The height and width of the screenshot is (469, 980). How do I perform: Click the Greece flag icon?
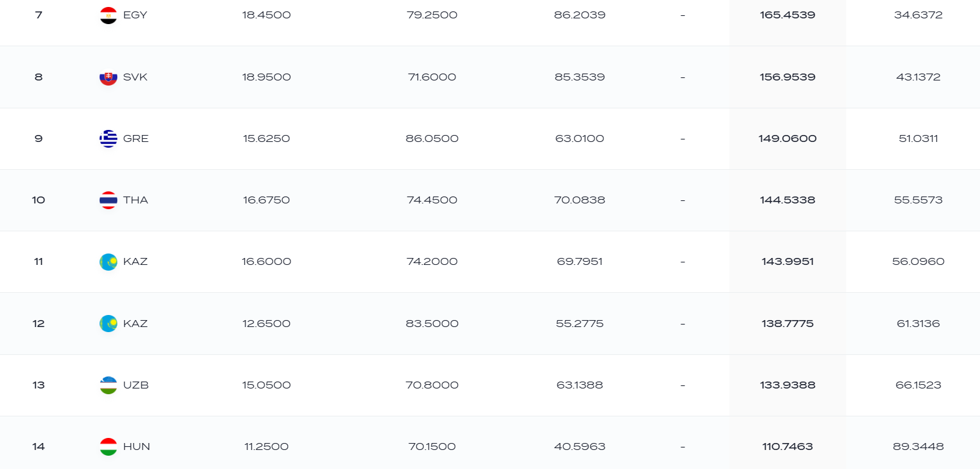click(x=108, y=139)
